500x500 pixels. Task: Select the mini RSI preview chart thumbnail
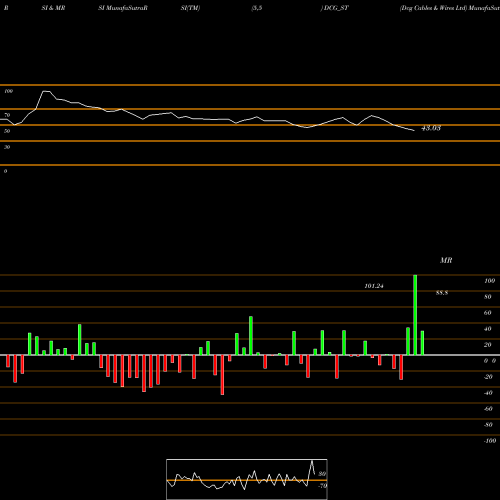(247, 479)
